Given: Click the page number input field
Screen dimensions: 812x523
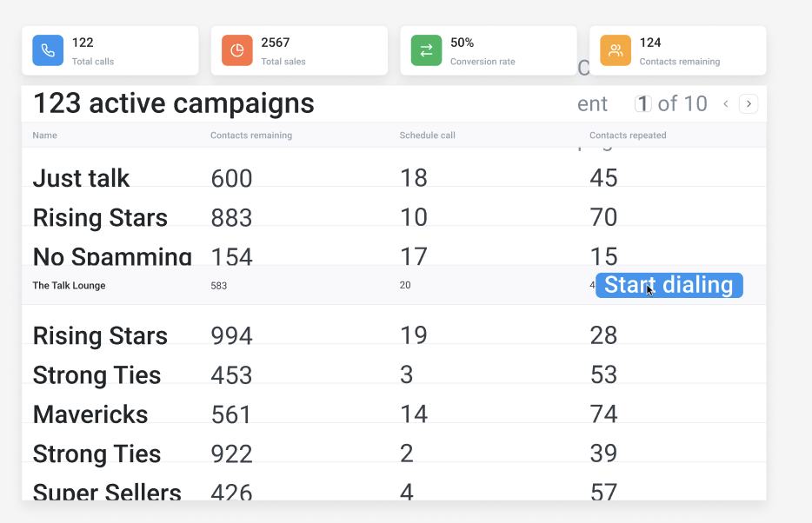Looking at the screenshot, I should [x=643, y=104].
